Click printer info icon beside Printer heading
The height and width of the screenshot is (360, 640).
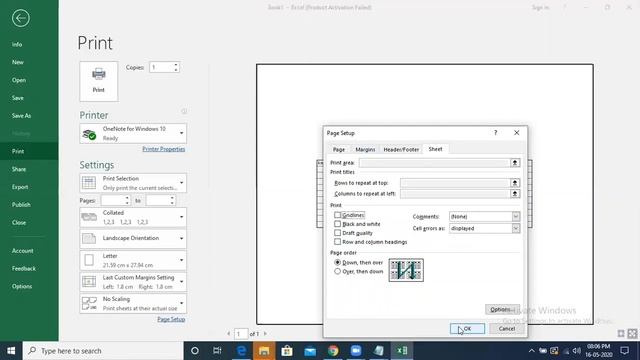[184, 111]
